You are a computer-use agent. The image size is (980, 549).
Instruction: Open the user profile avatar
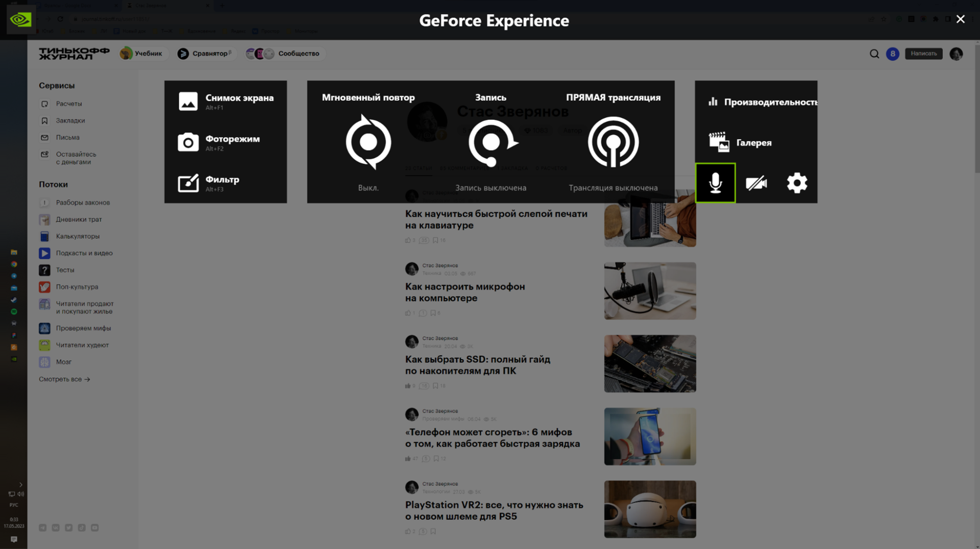click(956, 54)
